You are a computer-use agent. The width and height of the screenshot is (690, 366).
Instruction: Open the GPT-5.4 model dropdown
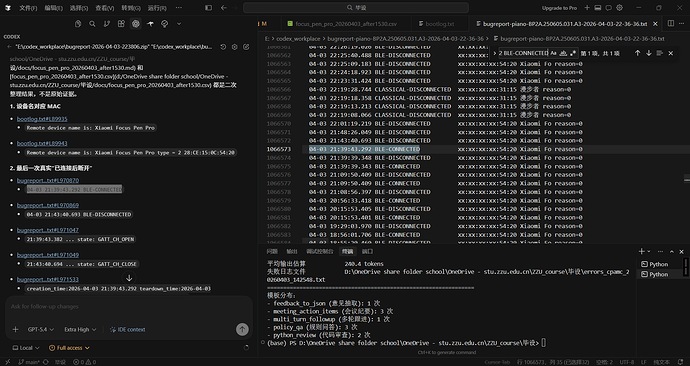(40, 329)
